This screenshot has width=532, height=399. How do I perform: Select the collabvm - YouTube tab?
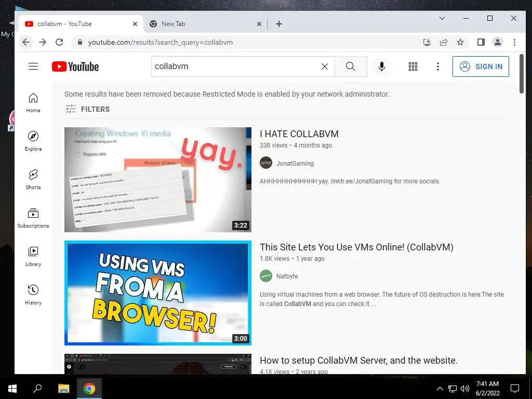tap(81, 24)
